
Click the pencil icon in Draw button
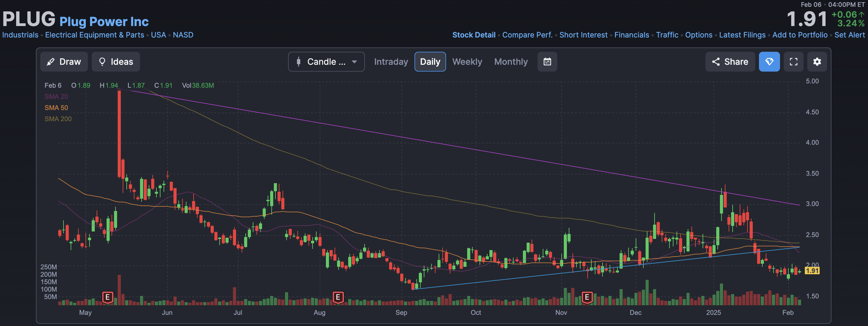(x=50, y=62)
